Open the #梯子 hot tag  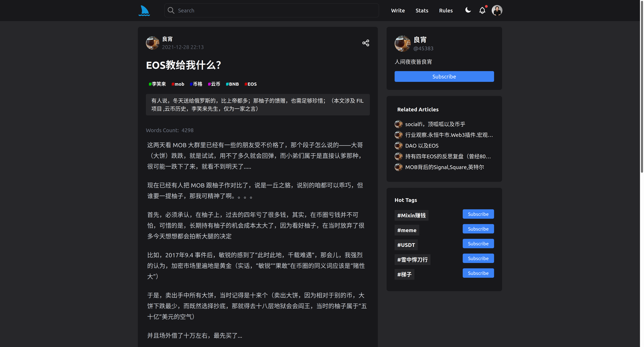pos(404,275)
